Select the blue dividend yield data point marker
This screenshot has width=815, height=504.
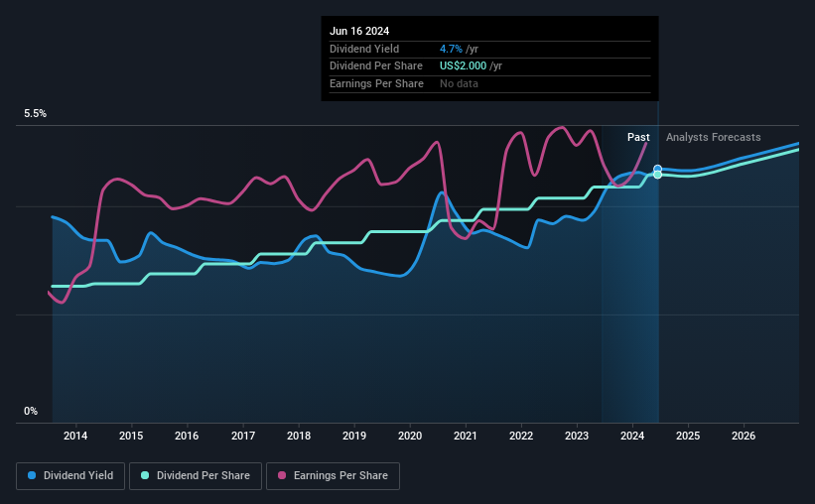pyautogui.click(x=657, y=169)
